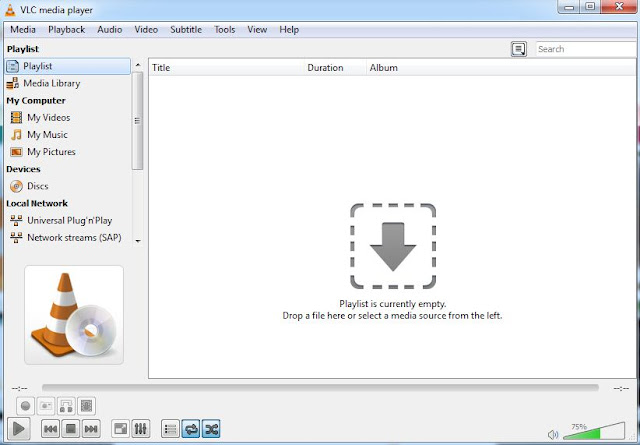Click the "Devices" section heading

[x=23, y=169]
